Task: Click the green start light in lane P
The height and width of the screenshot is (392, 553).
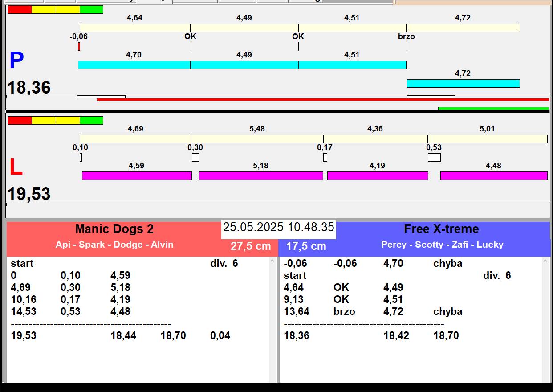Action: pyautogui.click(x=91, y=9)
